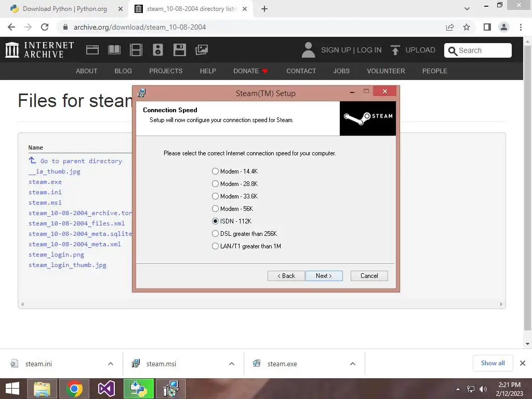Switch to Download Python tab
This screenshot has height=399, width=532.
point(64,9)
